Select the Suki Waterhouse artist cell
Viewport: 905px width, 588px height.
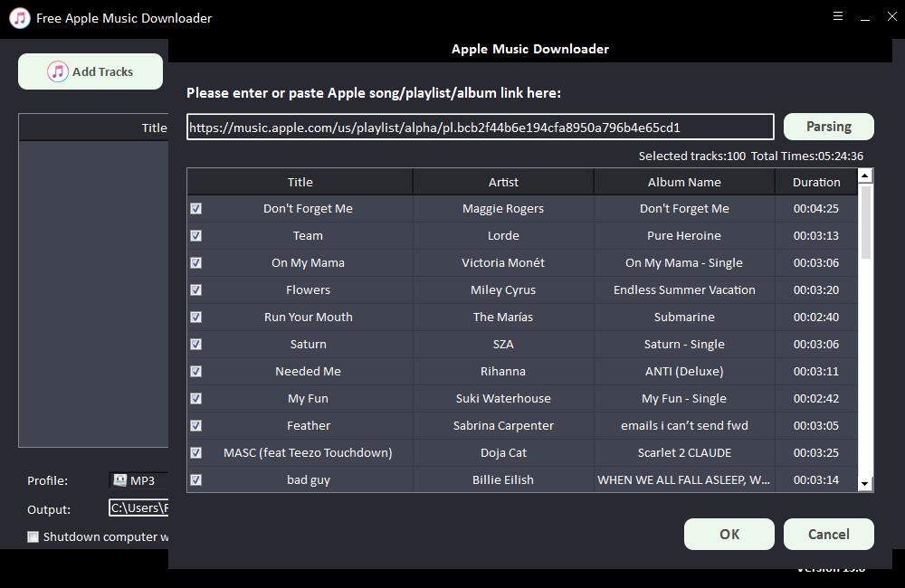click(x=503, y=398)
